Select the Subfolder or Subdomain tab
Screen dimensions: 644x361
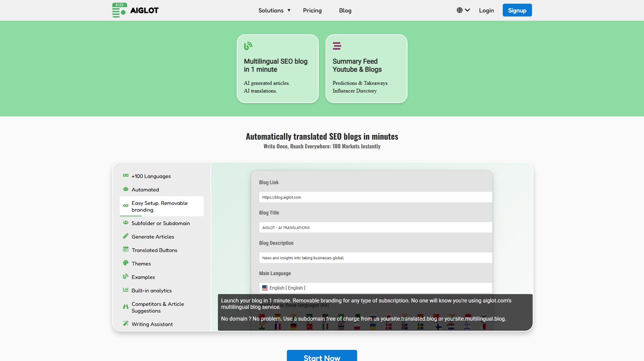[162, 223]
